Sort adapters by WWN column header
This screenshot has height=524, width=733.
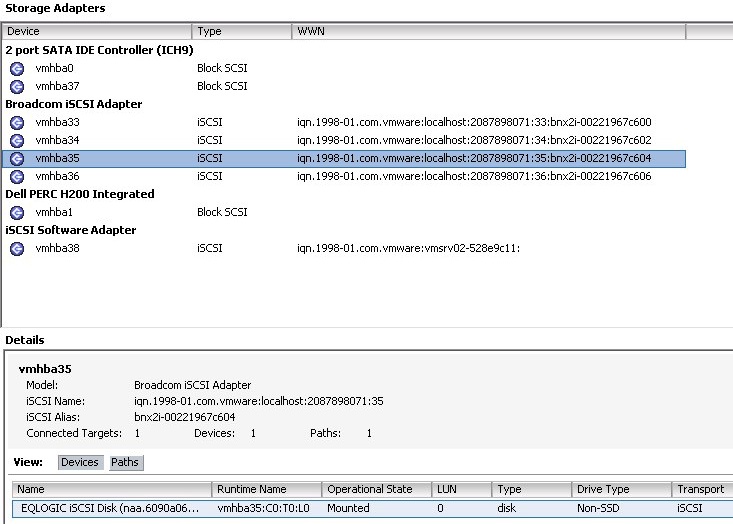coord(489,31)
